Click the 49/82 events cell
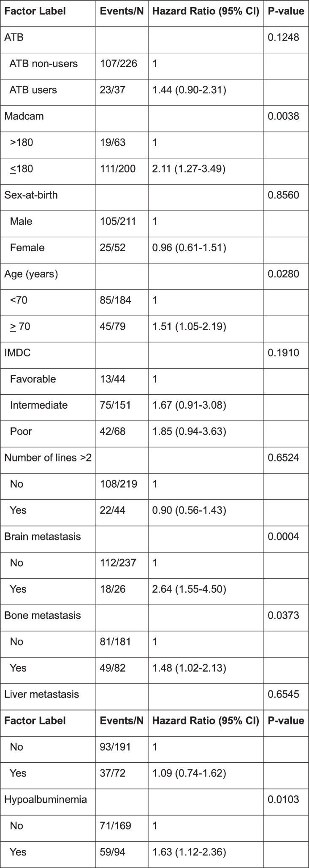 pos(113,668)
